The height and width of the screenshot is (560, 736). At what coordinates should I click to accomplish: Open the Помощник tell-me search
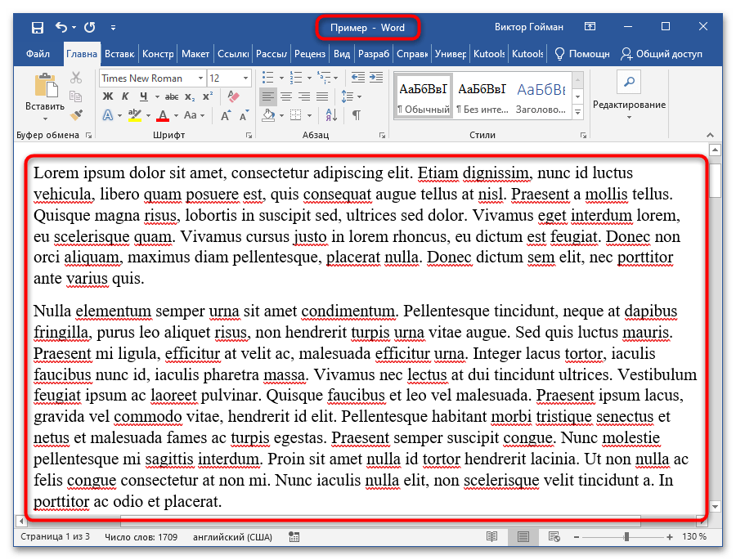click(582, 54)
